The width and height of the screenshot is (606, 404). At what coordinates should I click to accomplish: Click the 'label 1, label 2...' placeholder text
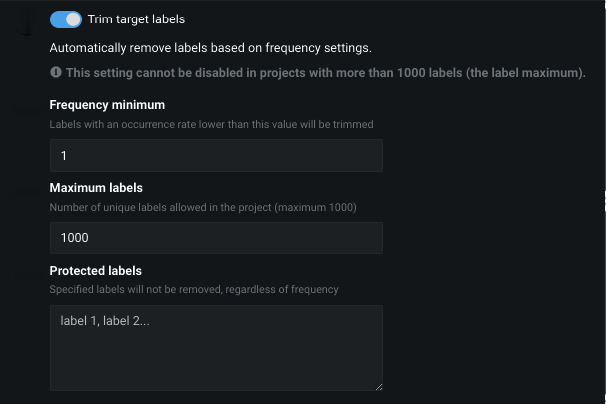[x=105, y=322]
